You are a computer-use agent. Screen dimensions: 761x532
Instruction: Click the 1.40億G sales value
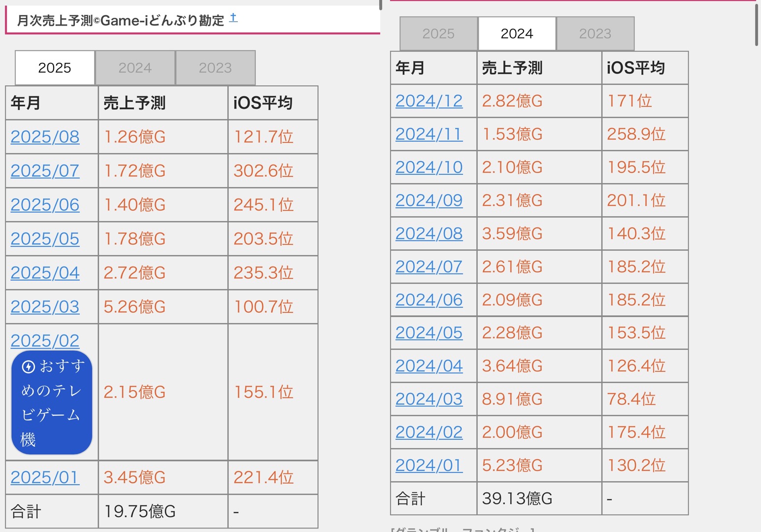pyautogui.click(x=134, y=205)
